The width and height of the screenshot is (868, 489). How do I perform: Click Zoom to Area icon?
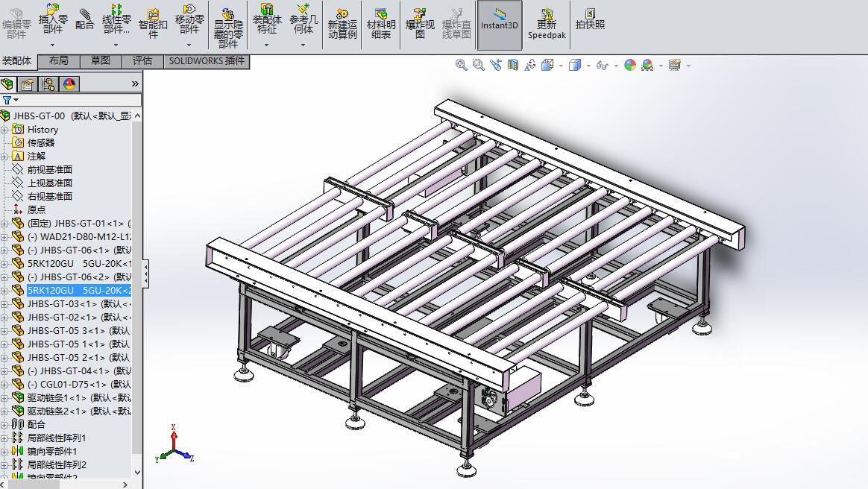(478, 65)
